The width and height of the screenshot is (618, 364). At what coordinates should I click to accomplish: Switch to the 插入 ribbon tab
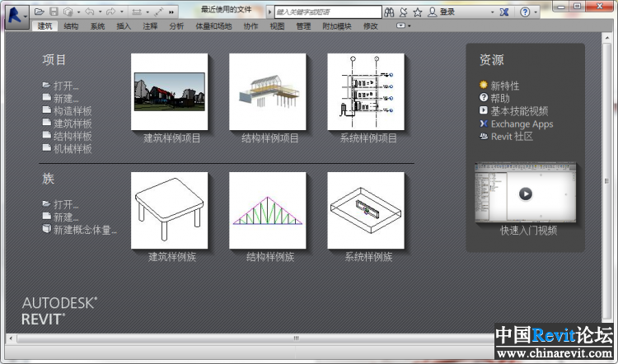pos(124,26)
